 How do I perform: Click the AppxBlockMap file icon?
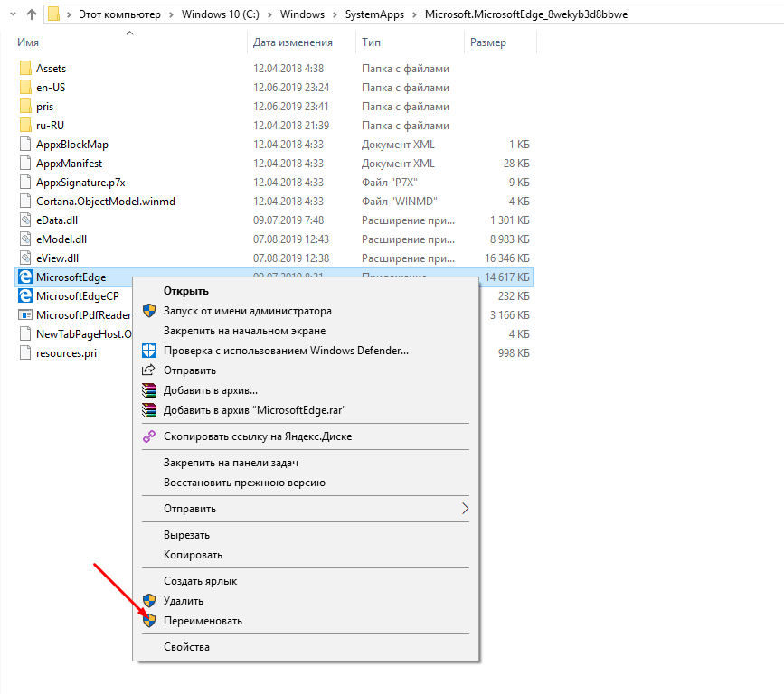(25, 144)
